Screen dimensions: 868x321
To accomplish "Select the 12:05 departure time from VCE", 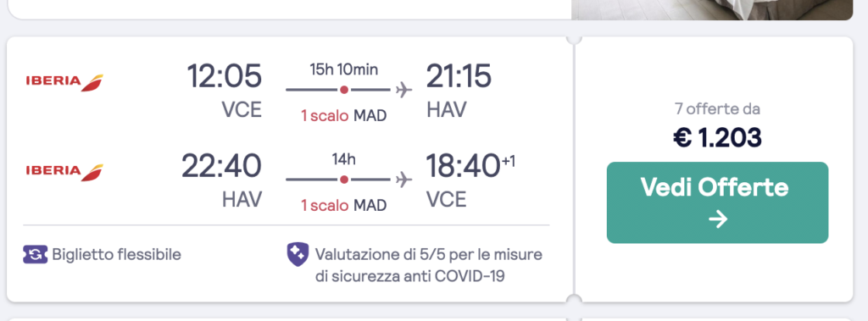I will 224,76.
